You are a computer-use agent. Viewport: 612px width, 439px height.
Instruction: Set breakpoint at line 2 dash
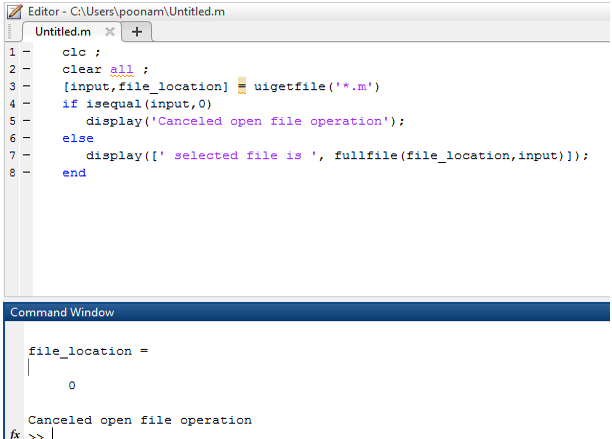coord(26,69)
